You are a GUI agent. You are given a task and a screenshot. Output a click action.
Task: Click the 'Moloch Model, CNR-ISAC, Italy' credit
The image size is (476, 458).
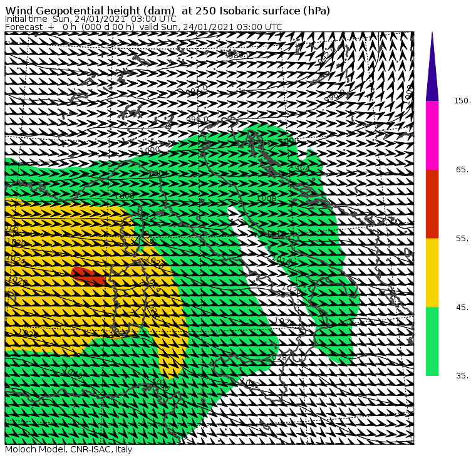pos(69,449)
